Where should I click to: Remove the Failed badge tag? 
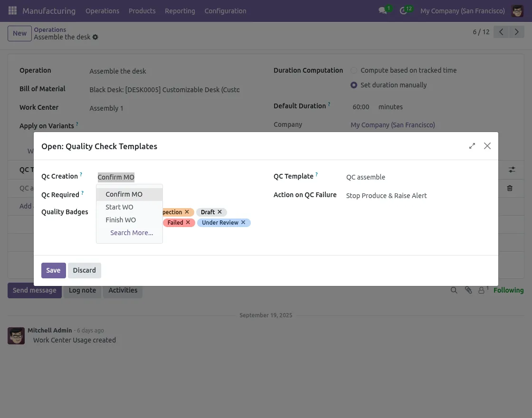point(188,222)
